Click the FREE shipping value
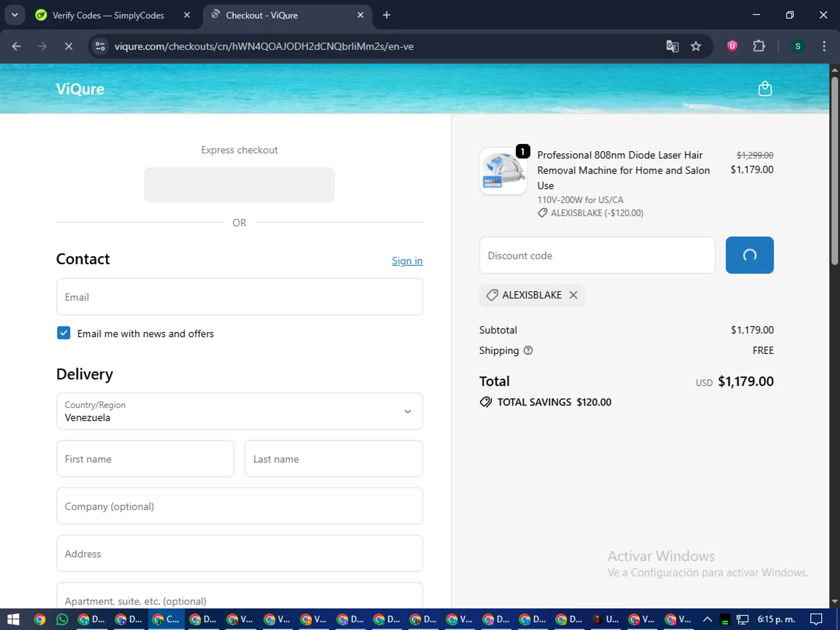 click(763, 351)
